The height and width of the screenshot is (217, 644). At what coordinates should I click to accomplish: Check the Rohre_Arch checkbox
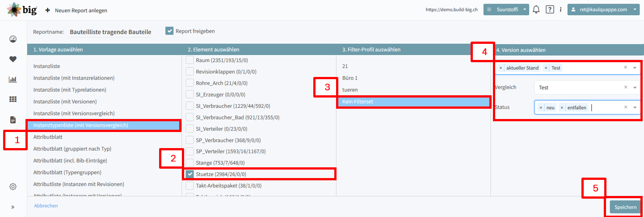[x=190, y=83]
